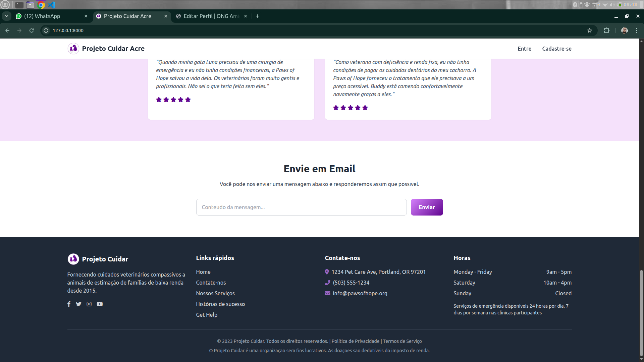Open the Instagram icon in footer

89,304
